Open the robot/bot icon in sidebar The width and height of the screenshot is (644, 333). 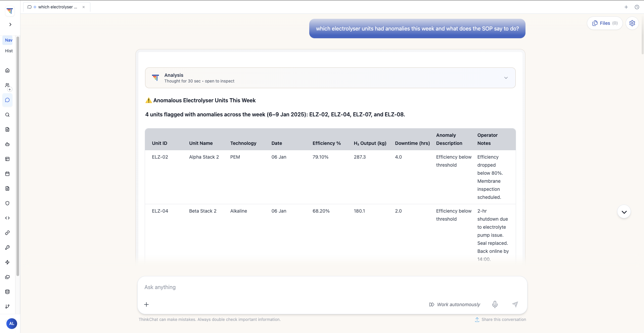click(x=7, y=144)
